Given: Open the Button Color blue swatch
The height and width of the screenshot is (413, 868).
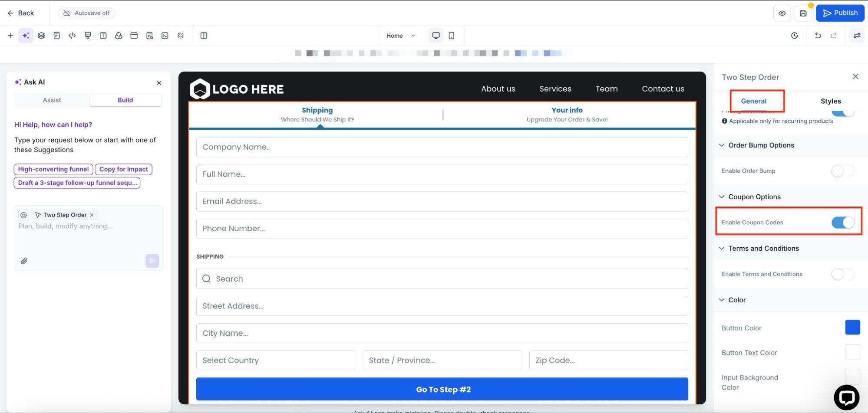Looking at the screenshot, I should 852,328.
